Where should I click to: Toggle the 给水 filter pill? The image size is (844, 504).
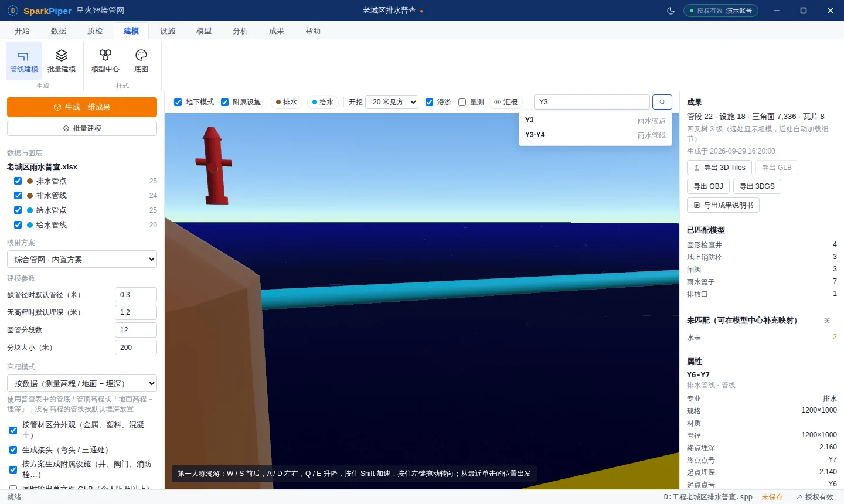[x=323, y=102]
